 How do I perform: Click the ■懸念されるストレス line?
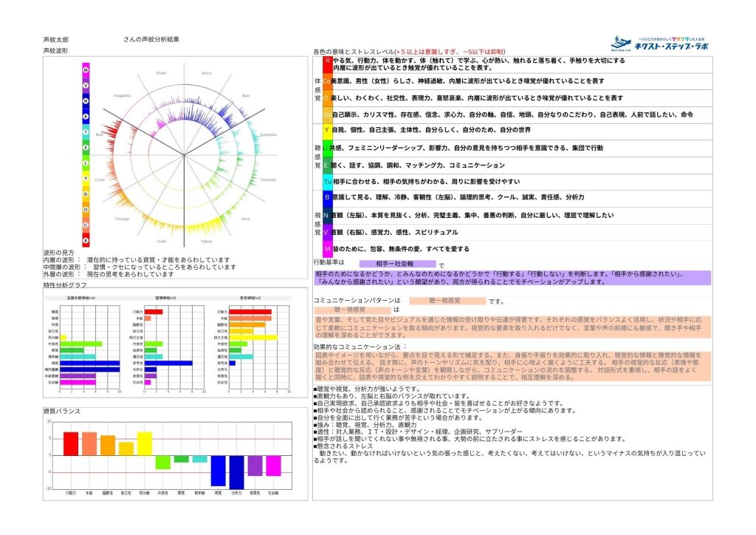343,446
